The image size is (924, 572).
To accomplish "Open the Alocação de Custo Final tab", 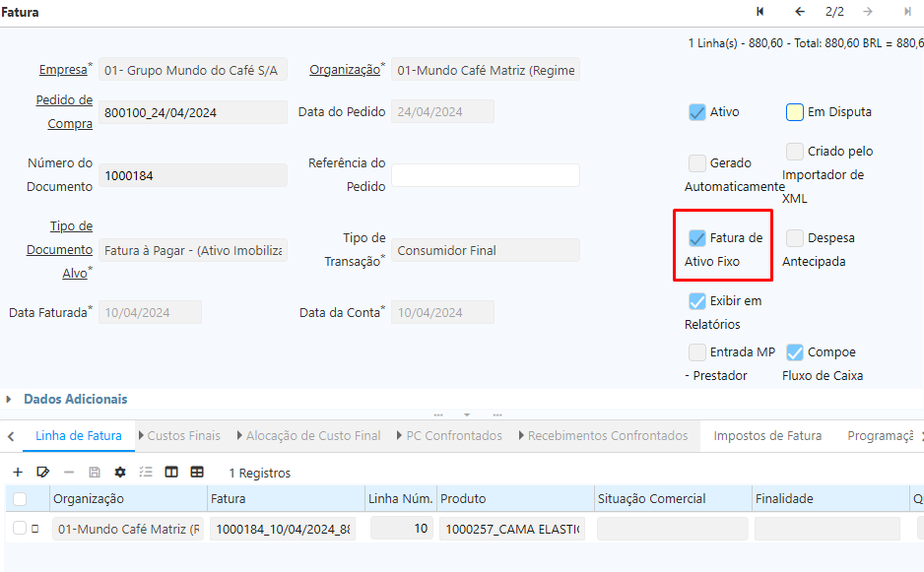I will [312, 435].
